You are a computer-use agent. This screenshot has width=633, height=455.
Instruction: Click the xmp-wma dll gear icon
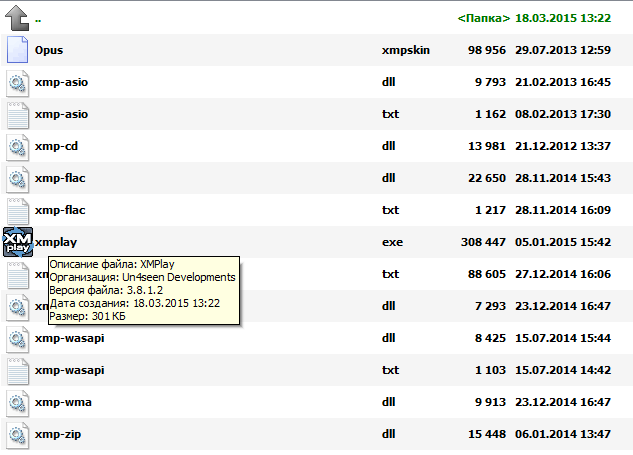point(17,403)
